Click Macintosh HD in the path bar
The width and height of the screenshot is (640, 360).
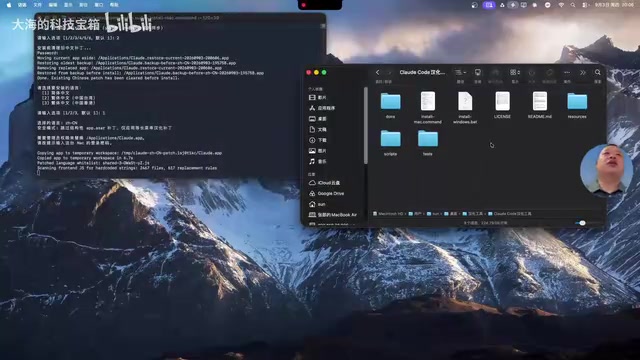click(388, 214)
